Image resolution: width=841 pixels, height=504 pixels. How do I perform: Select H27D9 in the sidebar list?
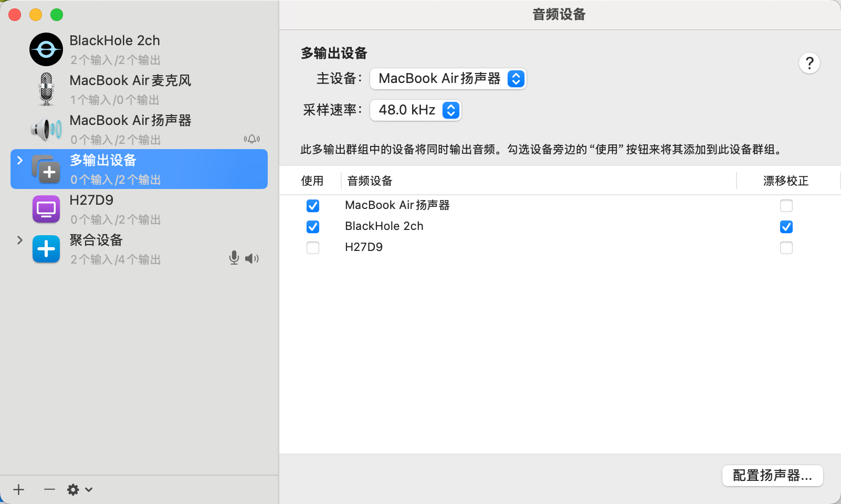pos(139,209)
